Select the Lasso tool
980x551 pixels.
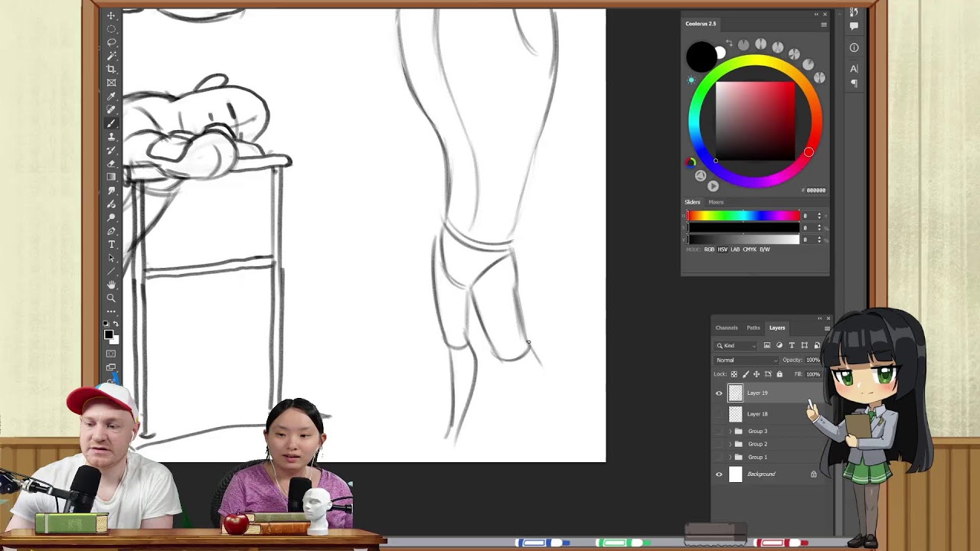click(x=111, y=42)
